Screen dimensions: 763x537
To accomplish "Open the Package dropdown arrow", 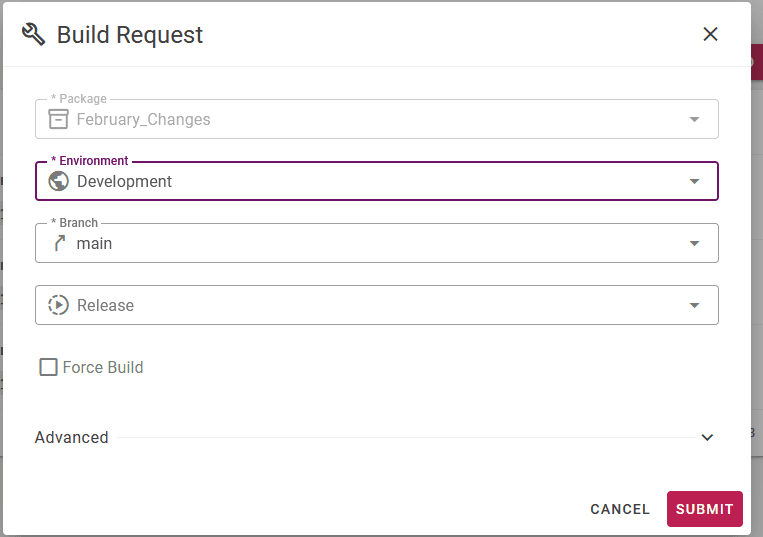I will click(x=694, y=119).
